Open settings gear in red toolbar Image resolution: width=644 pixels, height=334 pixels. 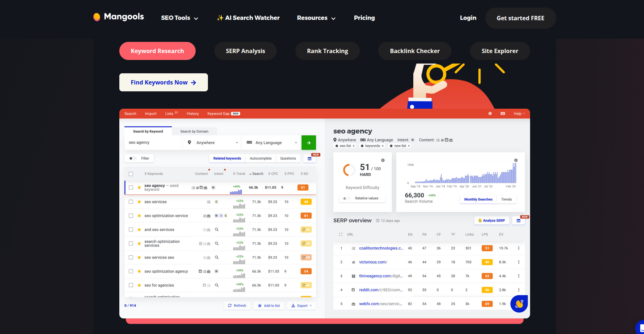pyautogui.click(x=490, y=113)
